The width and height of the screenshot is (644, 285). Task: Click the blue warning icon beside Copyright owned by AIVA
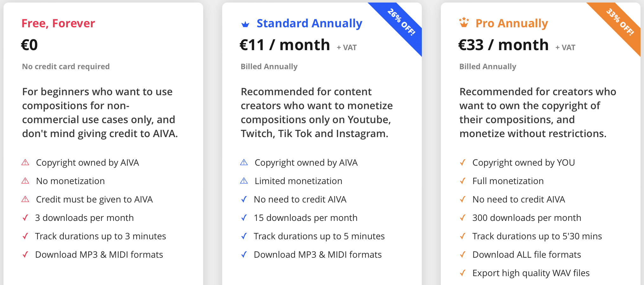point(244,162)
